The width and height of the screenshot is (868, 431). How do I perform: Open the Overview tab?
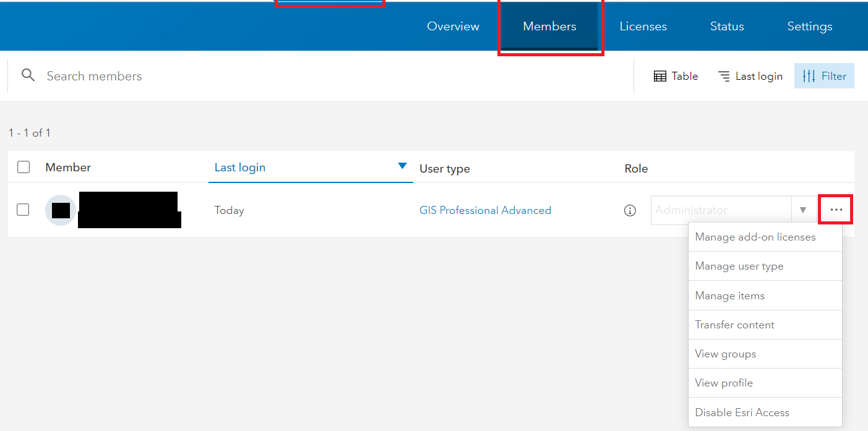pos(453,26)
